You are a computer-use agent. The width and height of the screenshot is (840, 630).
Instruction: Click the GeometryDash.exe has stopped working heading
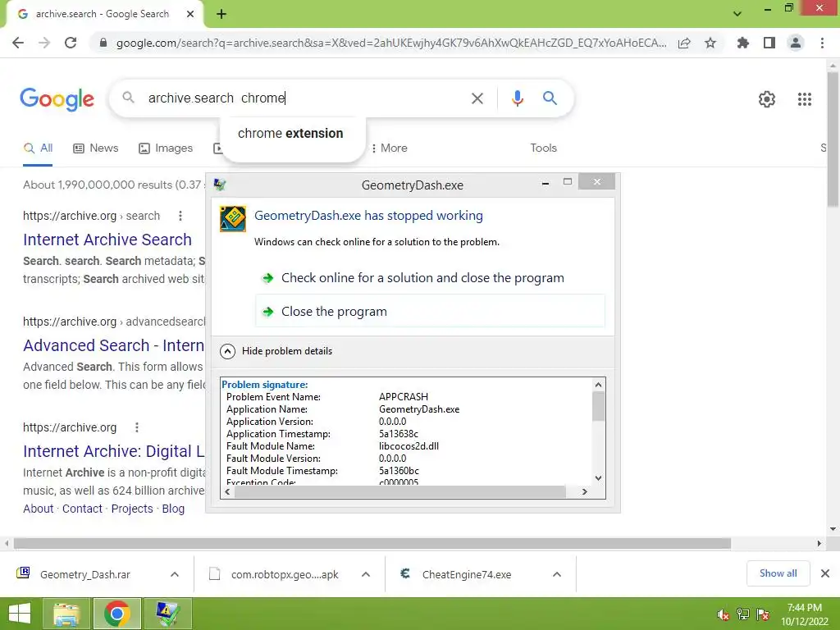click(x=368, y=216)
